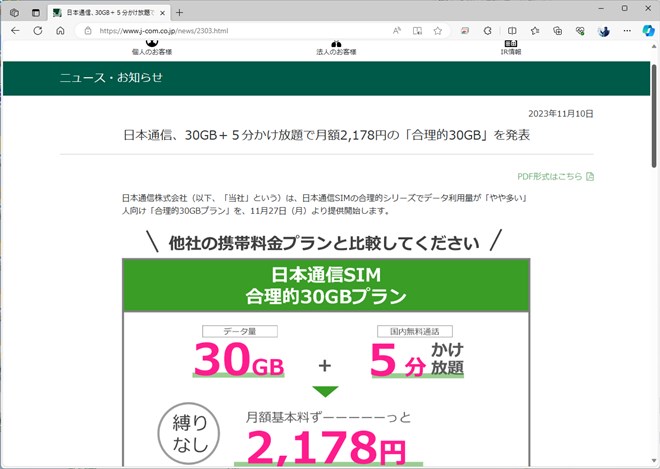Click the 縛りなし circle badge
Image resolution: width=660 pixels, height=469 pixels.
click(x=189, y=433)
